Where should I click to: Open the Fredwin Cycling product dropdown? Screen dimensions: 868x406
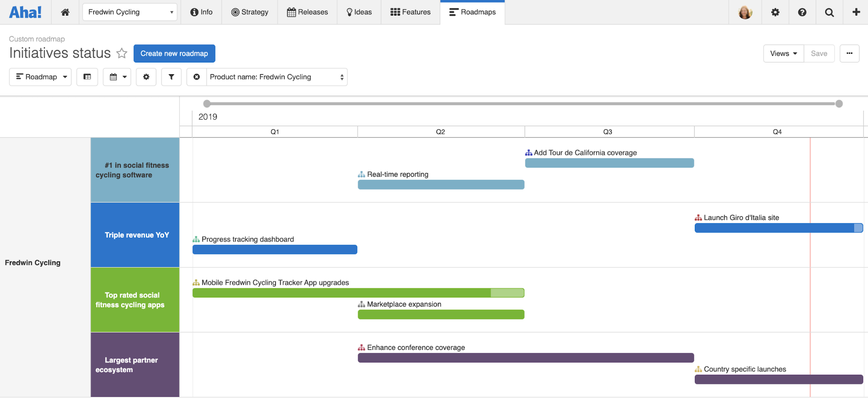130,12
